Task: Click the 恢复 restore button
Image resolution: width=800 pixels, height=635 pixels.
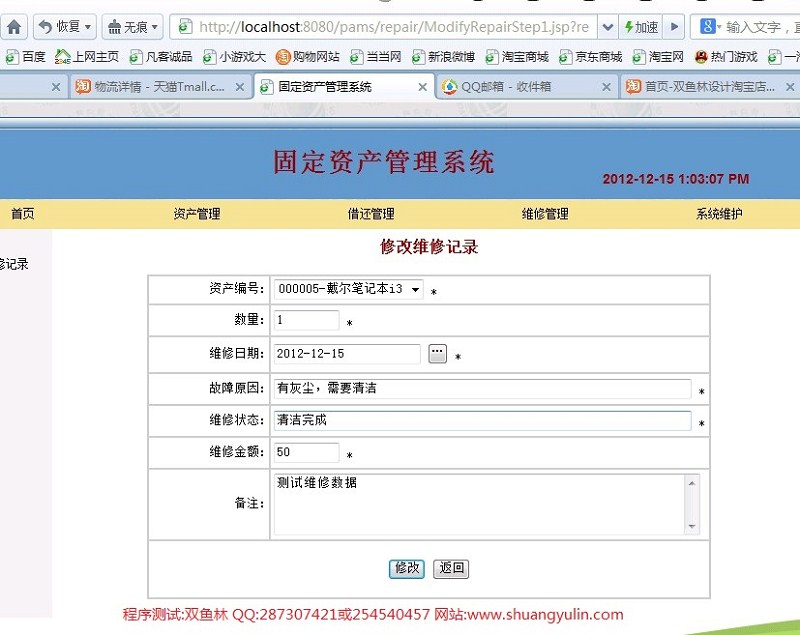Action: coord(65,27)
